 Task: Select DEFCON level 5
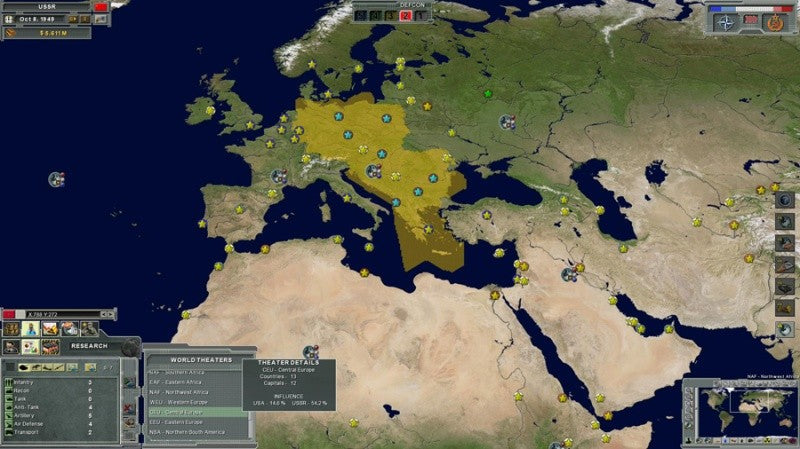[x=361, y=16]
